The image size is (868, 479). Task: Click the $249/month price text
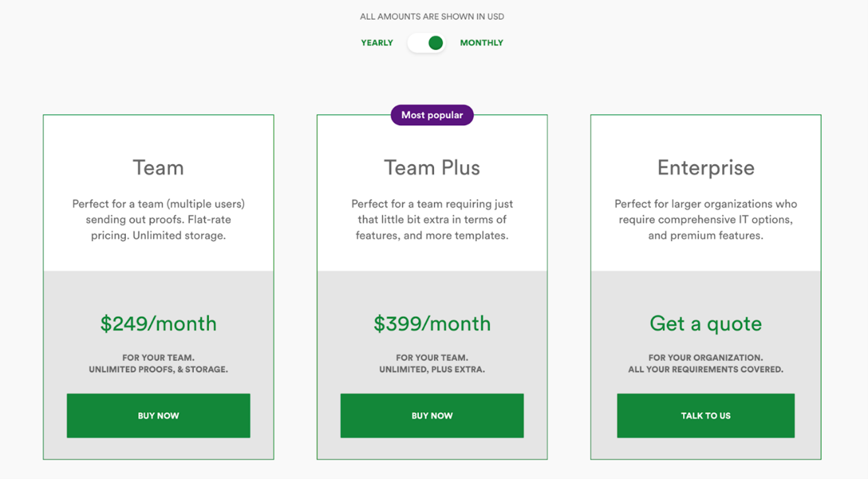coord(158,323)
